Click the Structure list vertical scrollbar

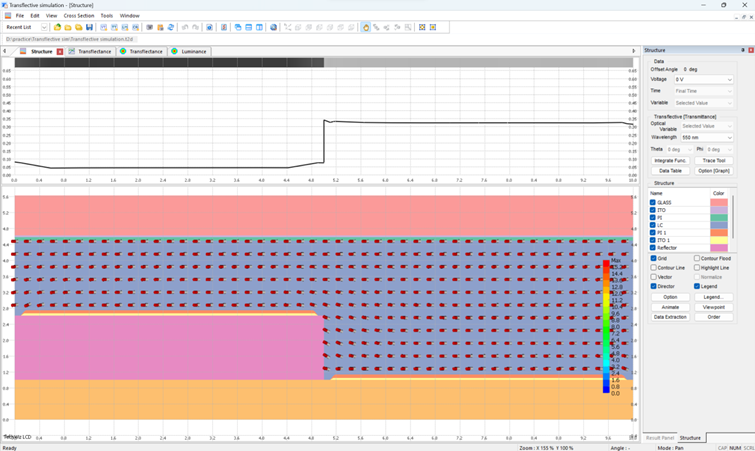pos(733,217)
